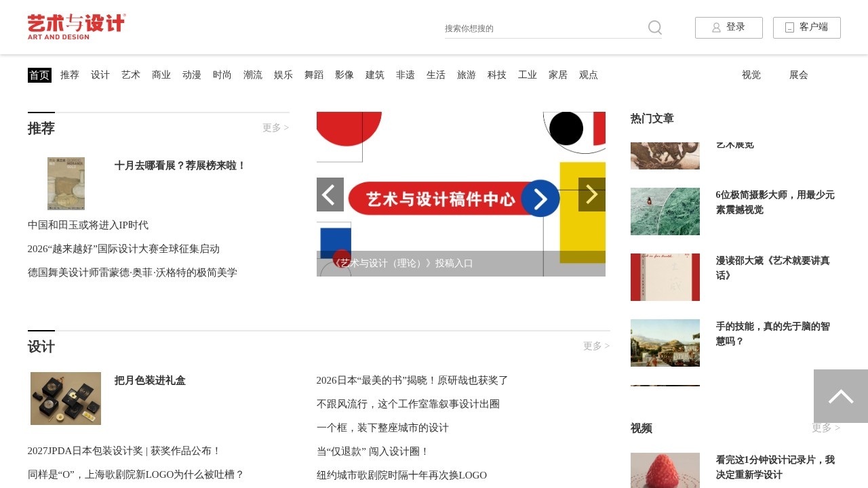Click the landscape painting thumbnail
Image resolution: width=868 pixels, height=488 pixels.
click(665, 343)
